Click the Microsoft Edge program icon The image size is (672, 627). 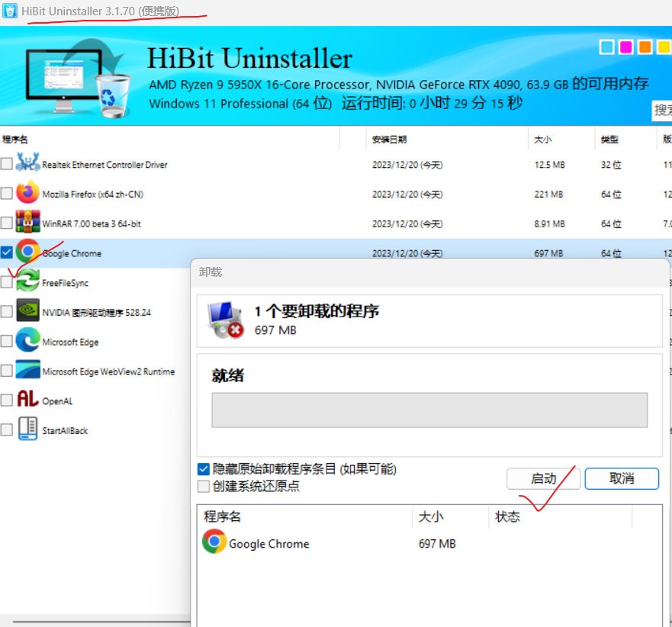click(x=28, y=340)
